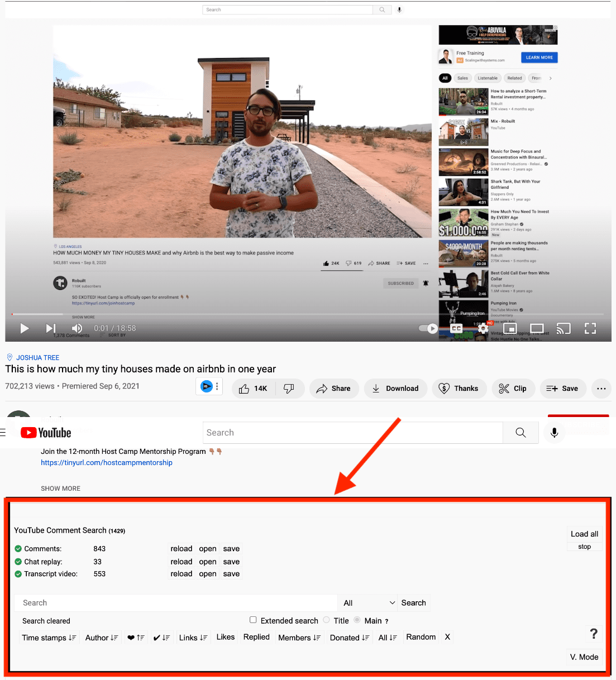Click the JOSHUA TREE location link

[x=37, y=357]
